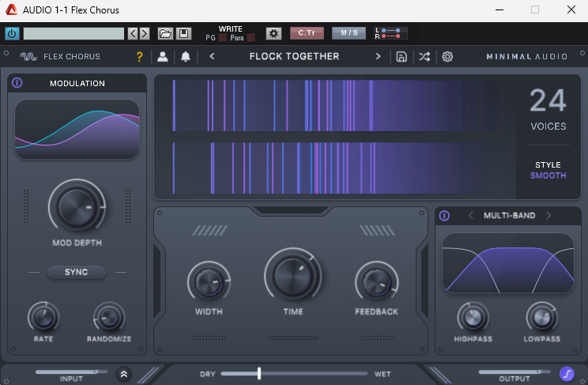Open host plugin settings gear
The width and height of the screenshot is (588, 385).
(x=273, y=34)
